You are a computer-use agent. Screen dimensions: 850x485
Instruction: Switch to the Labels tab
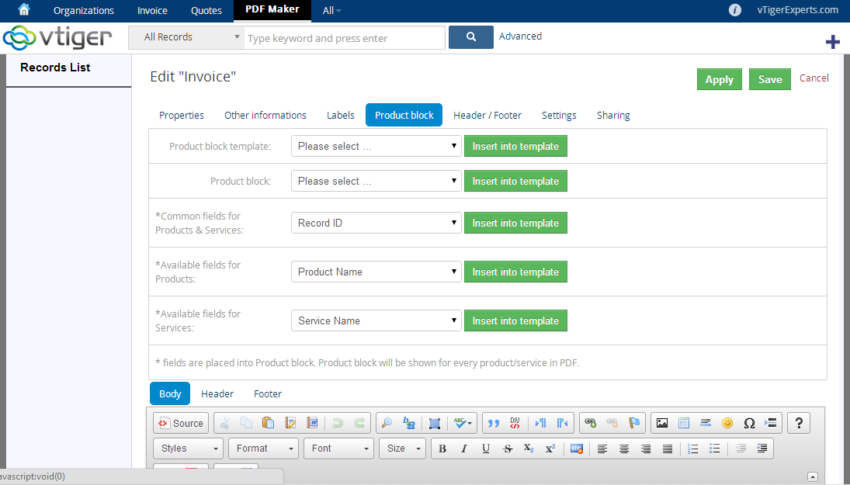(x=340, y=115)
